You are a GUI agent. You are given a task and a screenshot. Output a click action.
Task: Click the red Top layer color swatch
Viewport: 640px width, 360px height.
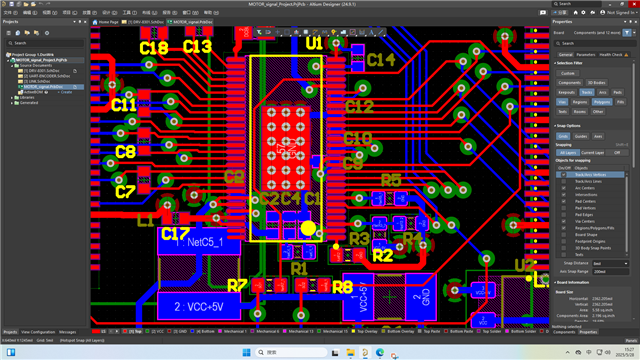coord(125,331)
